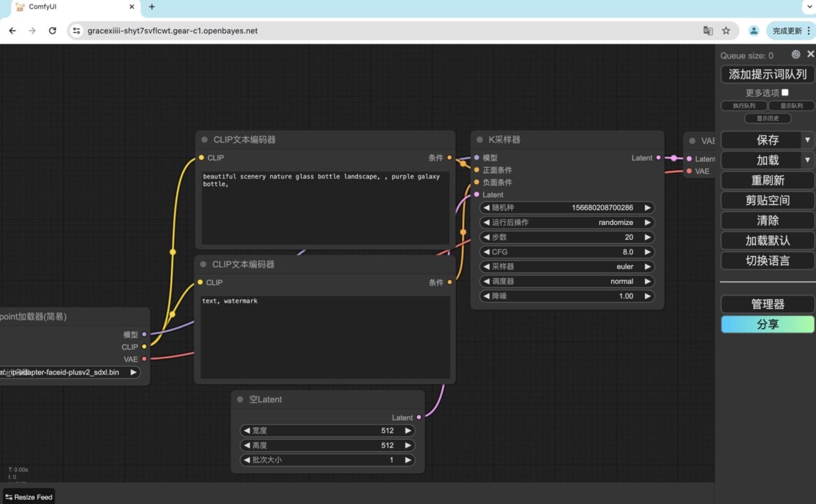This screenshot has height=504, width=816.
Task: Collapse the 空Latent node using its dot
Action: coord(240,400)
